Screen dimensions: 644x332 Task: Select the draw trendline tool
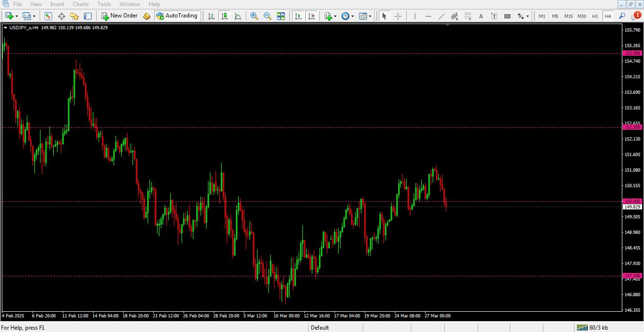point(442,16)
